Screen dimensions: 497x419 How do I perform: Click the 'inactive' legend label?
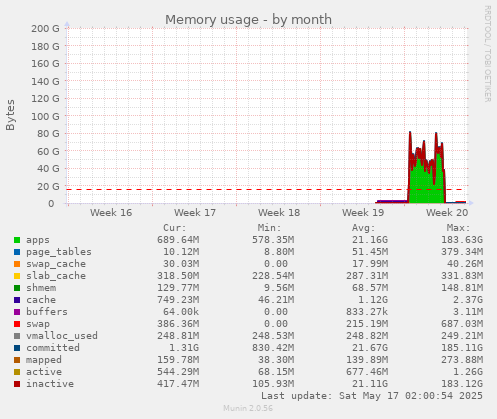pyautogui.click(x=50, y=384)
